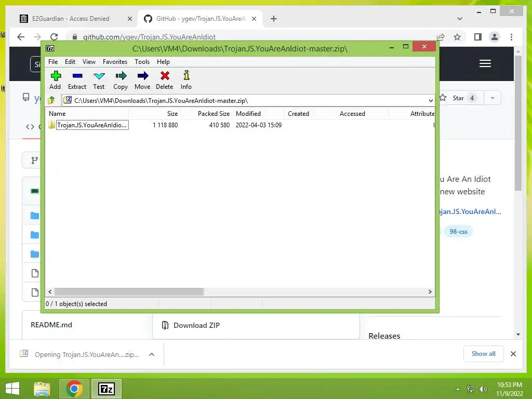This screenshot has width=532, height=399.
Task: Share this page from the address bar
Action: [441, 37]
